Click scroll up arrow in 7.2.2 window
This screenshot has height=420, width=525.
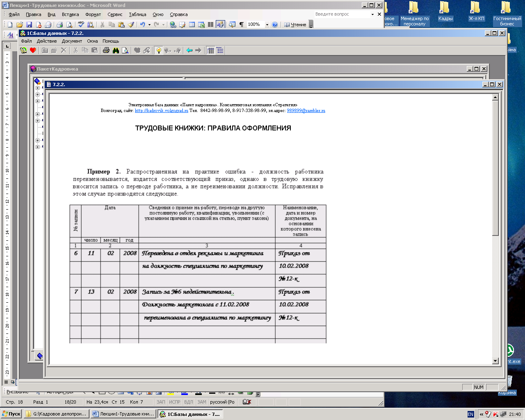point(495,97)
